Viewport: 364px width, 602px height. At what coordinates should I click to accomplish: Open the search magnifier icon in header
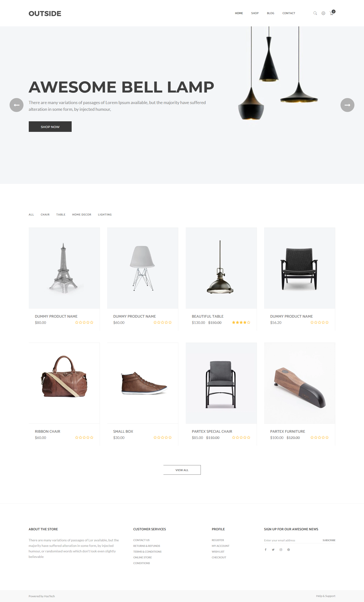tap(315, 13)
